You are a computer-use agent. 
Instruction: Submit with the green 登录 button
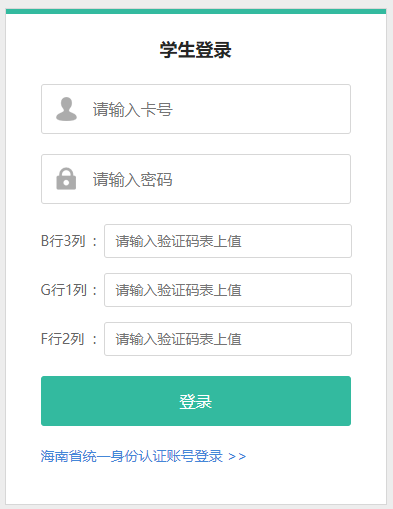pyautogui.click(x=196, y=401)
